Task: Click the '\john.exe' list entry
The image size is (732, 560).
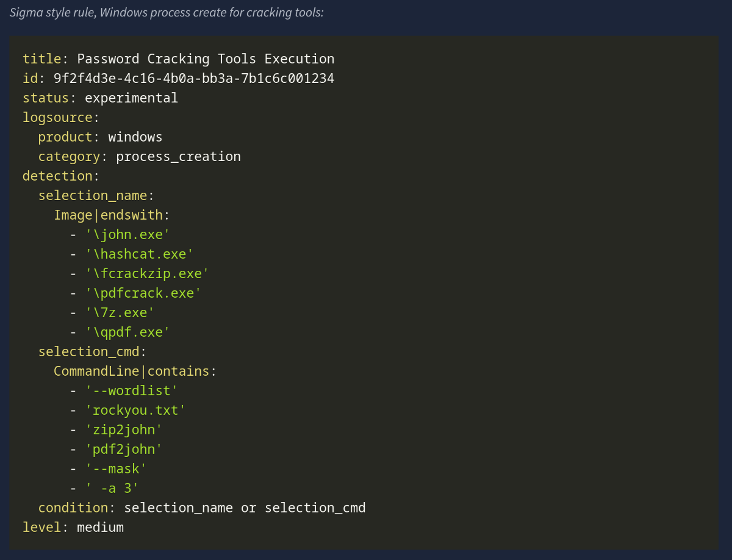Action: coord(127,235)
